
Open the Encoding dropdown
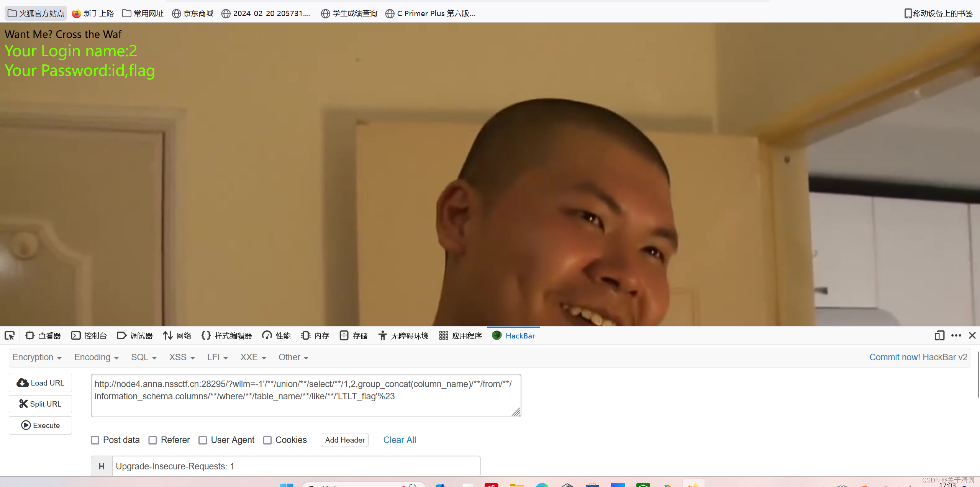click(x=96, y=357)
